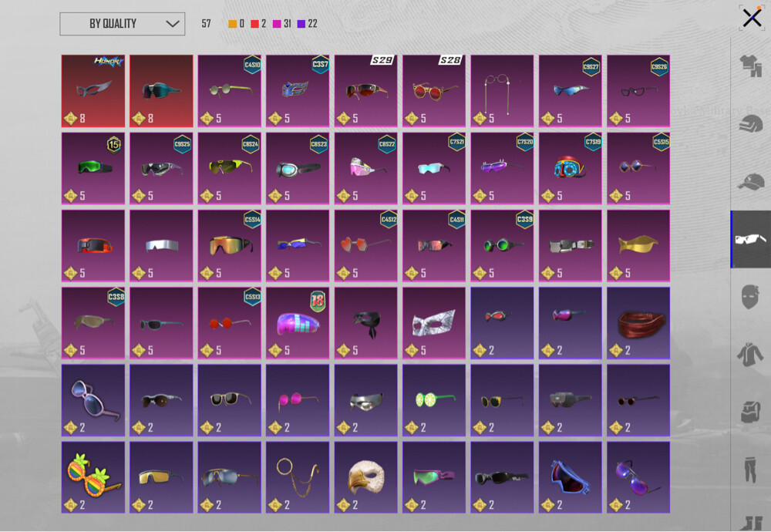Screen dimensions: 771x532
Task: Select the C9S27 blue glasses item
Action: pyautogui.click(x=571, y=91)
